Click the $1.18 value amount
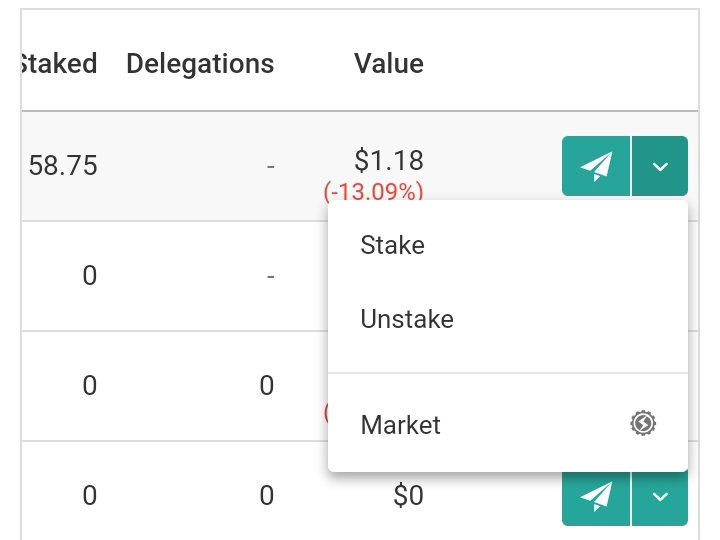The height and width of the screenshot is (540, 720). 388,161
